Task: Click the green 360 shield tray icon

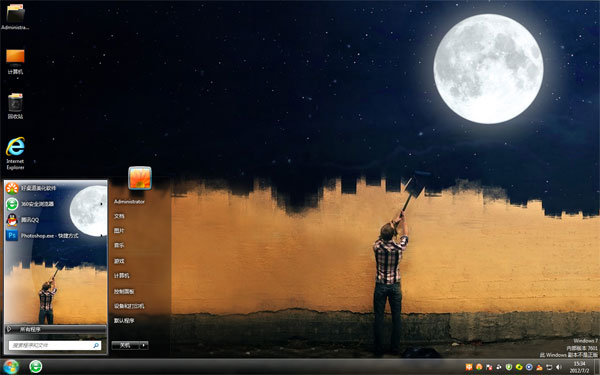Action: click(509, 367)
